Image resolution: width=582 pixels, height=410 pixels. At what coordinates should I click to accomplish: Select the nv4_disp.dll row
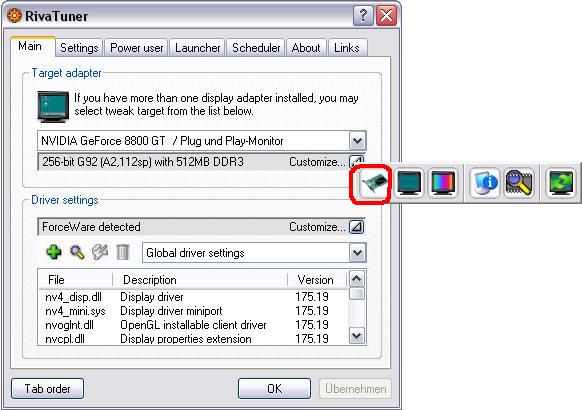coord(193,297)
